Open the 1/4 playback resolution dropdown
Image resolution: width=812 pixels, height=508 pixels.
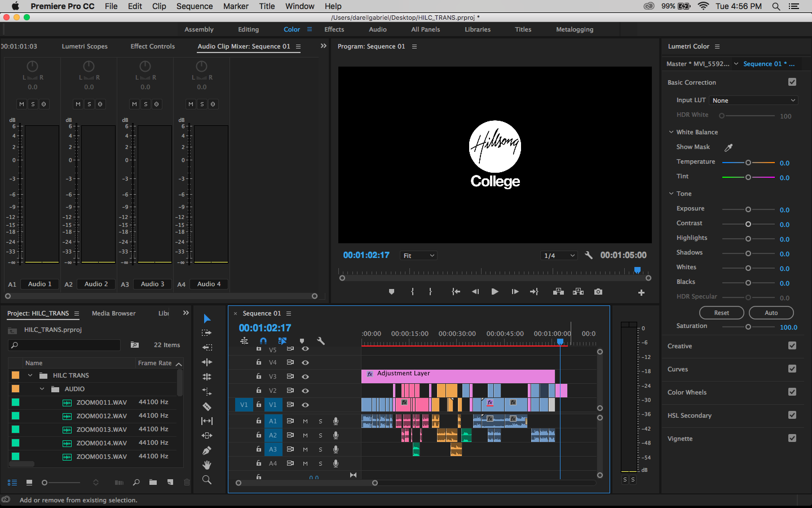click(x=559, y=256)
